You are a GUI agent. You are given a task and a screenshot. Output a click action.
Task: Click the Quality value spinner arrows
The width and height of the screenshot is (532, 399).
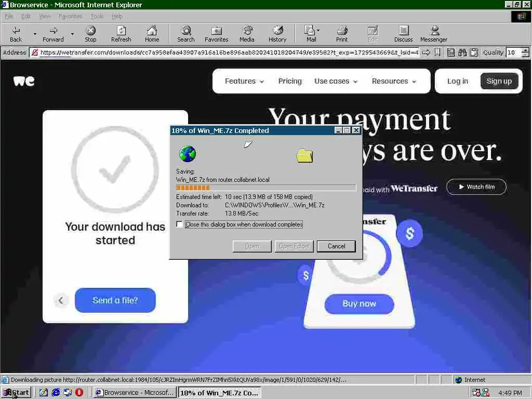[525, 52]
